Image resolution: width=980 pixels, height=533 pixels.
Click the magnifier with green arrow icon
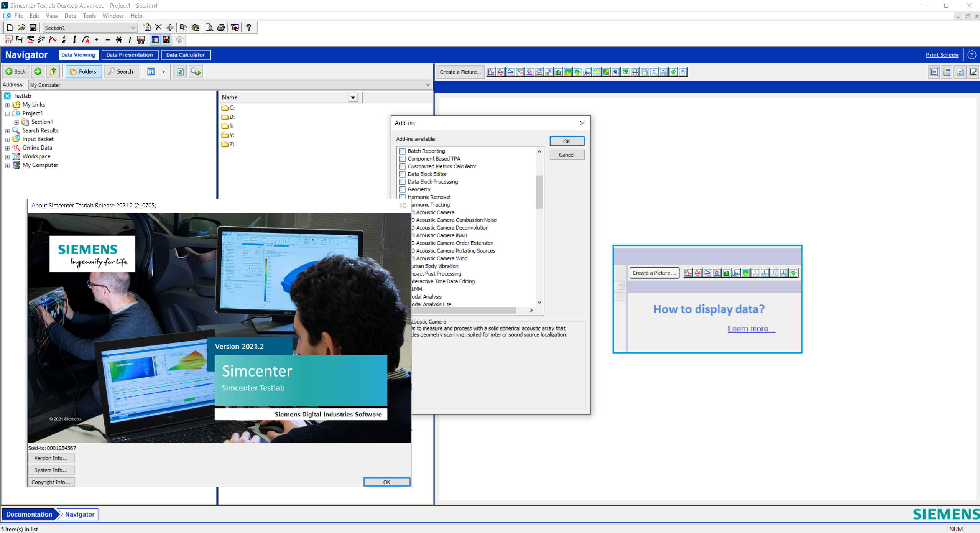pos(196,72)
